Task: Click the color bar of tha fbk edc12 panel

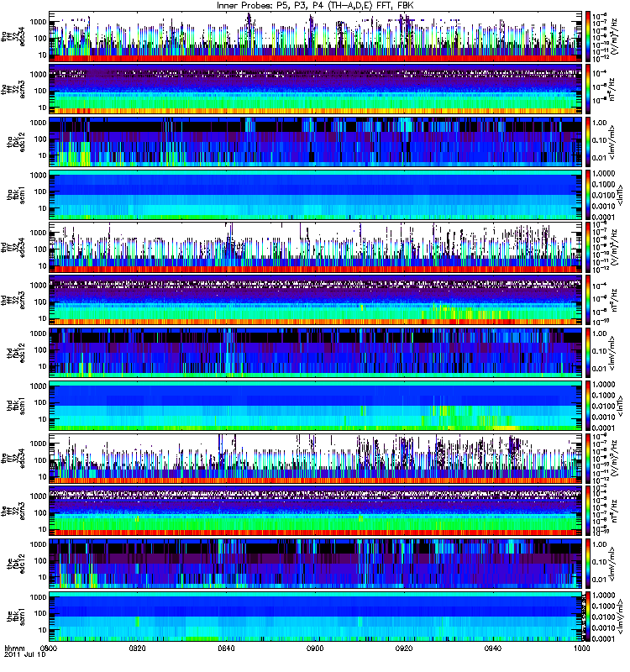Action: [588, 142]
